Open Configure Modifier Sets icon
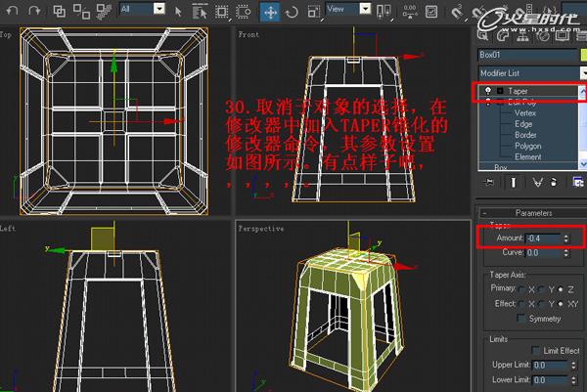The height and width of the screenshot is (392, 587). 578,182
